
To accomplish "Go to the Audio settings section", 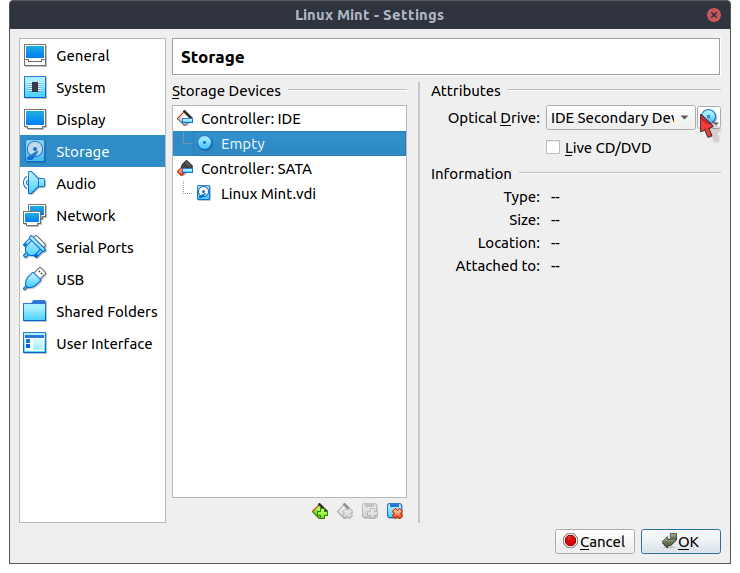I will (x=76, y=184).
